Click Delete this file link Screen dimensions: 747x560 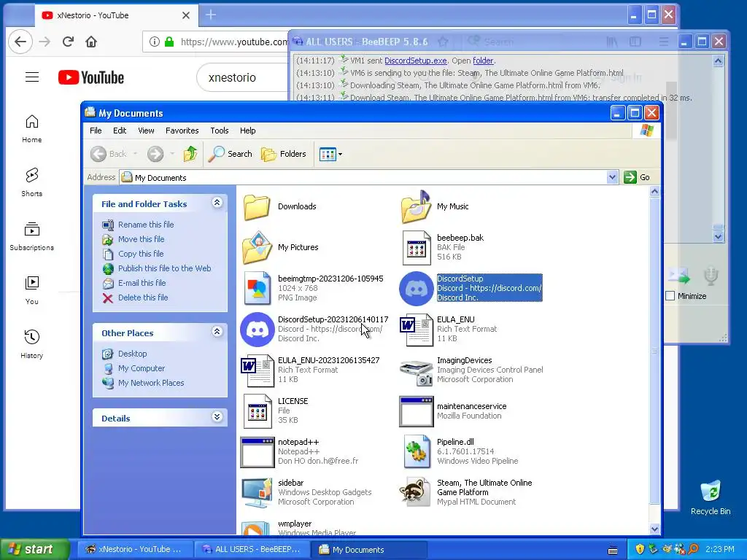coord(143,297)
